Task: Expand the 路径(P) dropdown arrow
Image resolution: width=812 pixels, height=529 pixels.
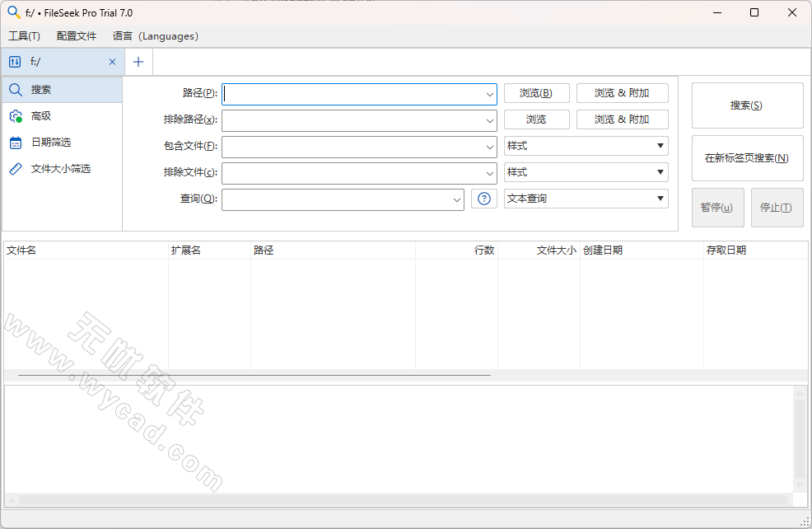Action: (489, 94)
